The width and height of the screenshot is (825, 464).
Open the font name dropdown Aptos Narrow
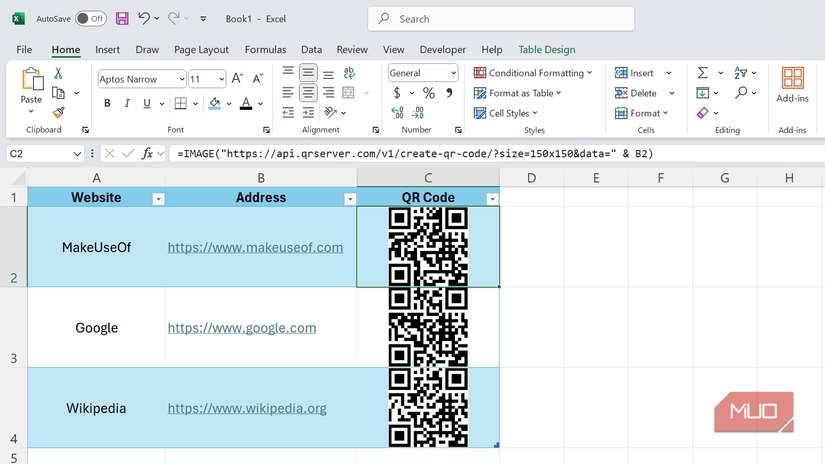pyautogui.click(x=182, y=79)
